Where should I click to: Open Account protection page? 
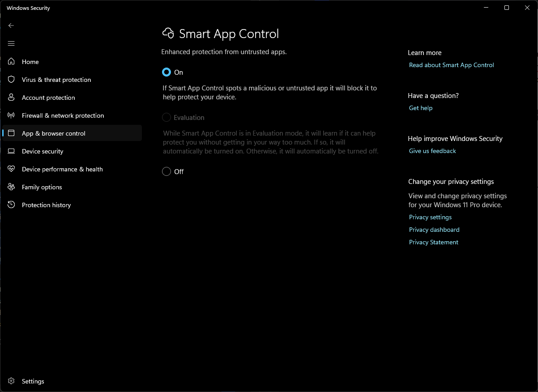[x=72, y=98]
